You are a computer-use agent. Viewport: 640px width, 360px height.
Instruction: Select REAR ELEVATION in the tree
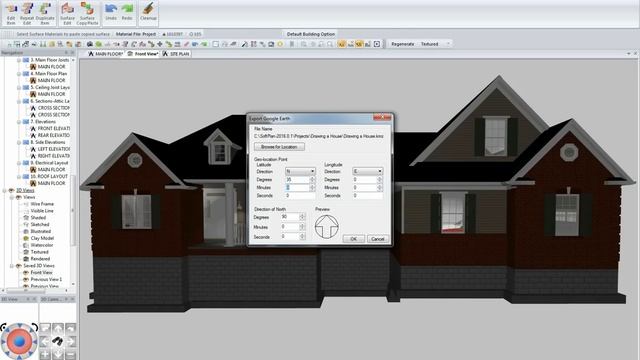53,136
